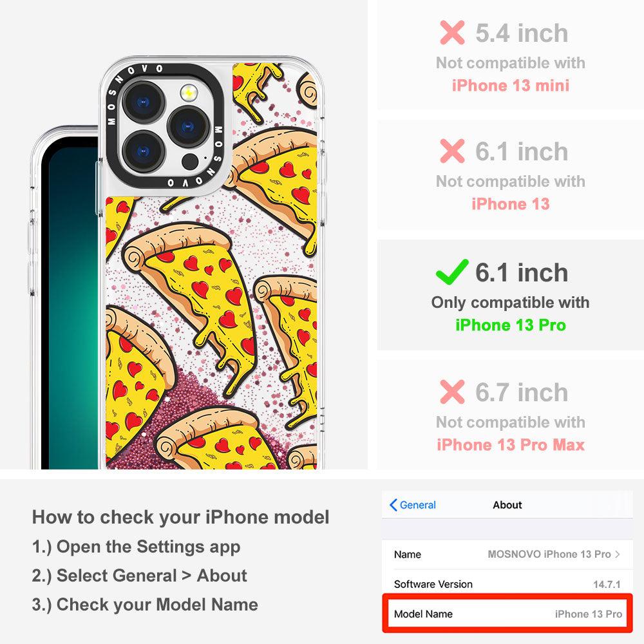Click the top-left camera lens
644x644 pixels.
click(144, 102)
